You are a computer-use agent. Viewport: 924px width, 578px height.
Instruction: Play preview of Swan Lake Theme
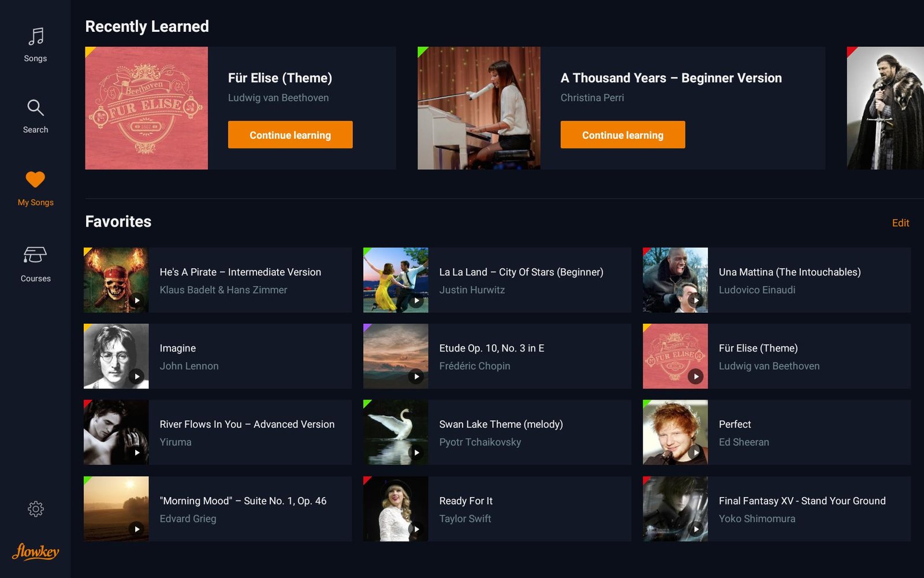pos(416,453)
